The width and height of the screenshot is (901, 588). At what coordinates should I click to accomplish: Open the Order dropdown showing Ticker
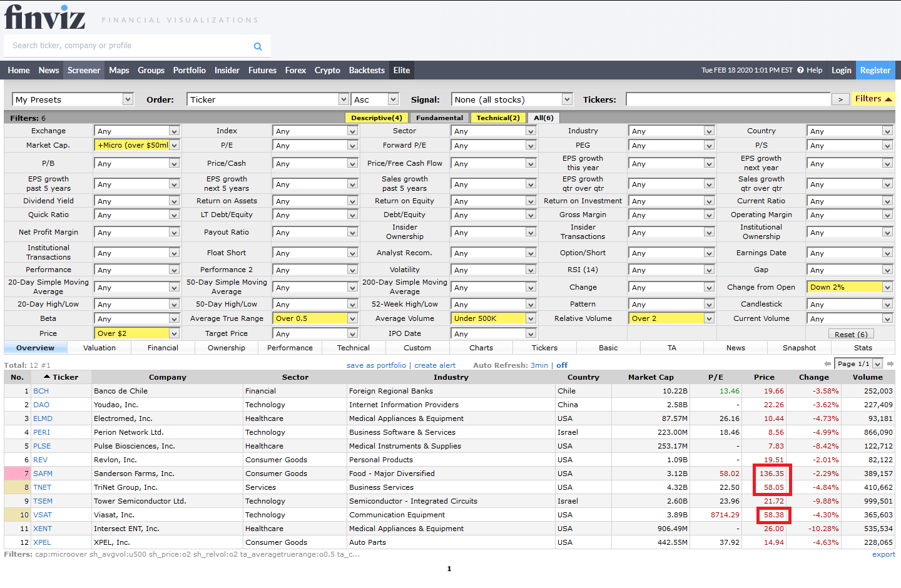click(x=267, y=99)
